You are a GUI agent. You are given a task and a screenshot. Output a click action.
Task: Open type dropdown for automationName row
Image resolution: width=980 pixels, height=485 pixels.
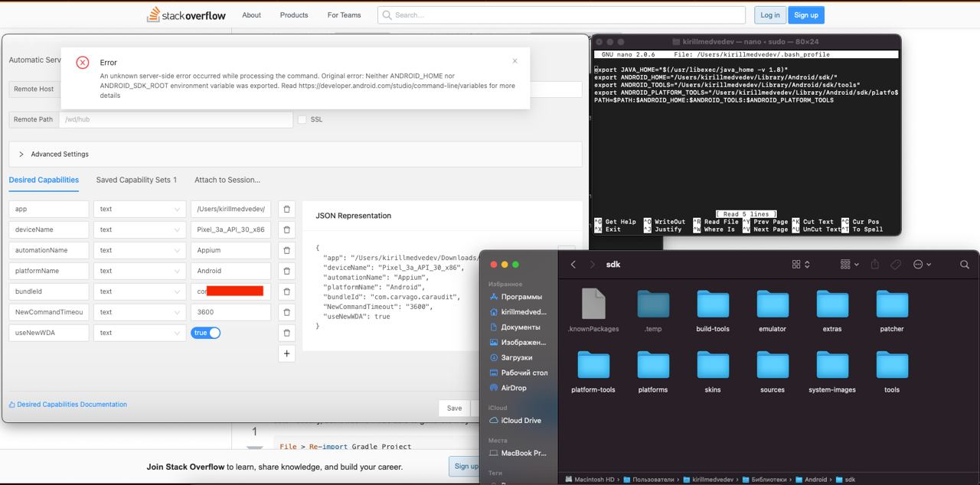[139, 250]
